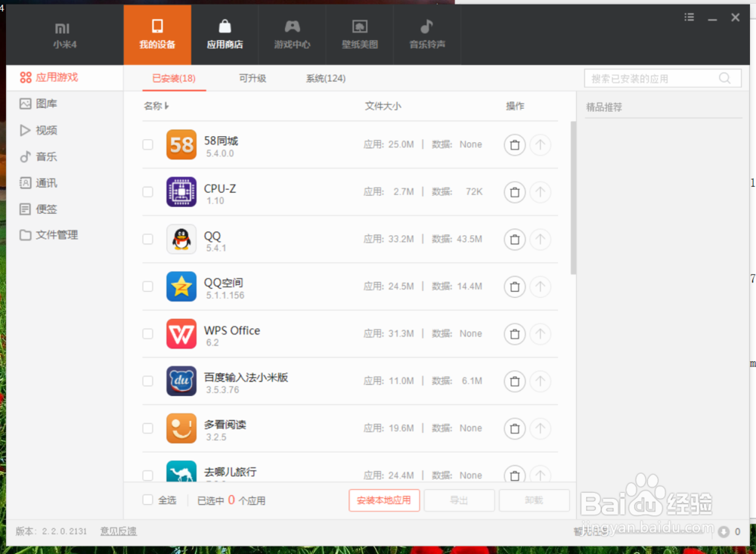Screen dimensions: 756x554
Task: Switch to 已安装(18) tab
Action: coord(174,79)
